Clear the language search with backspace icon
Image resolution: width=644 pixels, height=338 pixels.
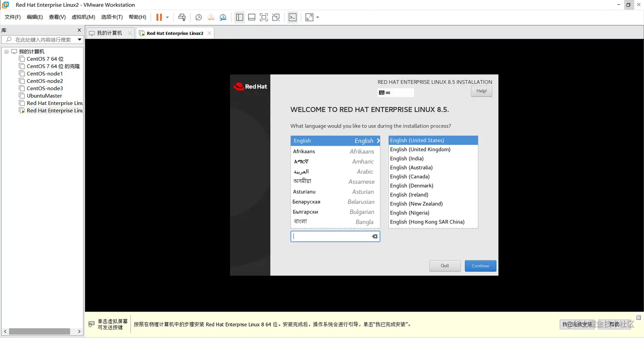click(375, 236)
